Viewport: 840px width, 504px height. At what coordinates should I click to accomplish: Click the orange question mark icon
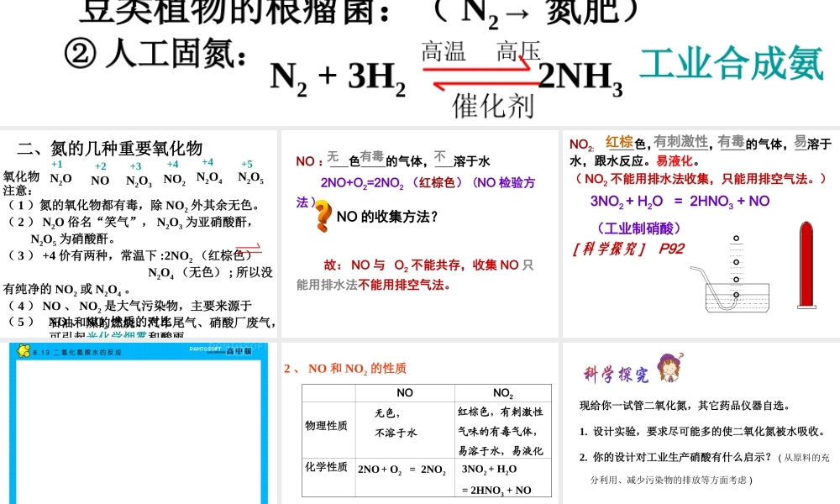pos(323,216)
